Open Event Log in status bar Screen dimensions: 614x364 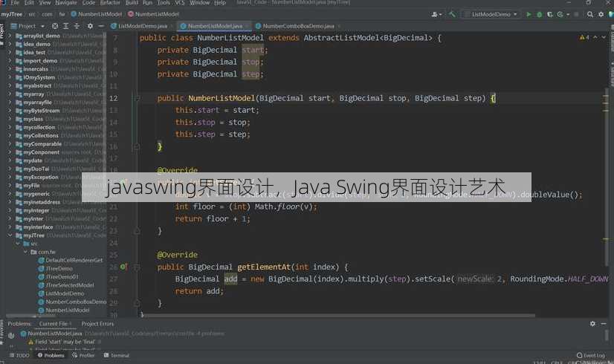pyautogui.click(x=590, y=355)
